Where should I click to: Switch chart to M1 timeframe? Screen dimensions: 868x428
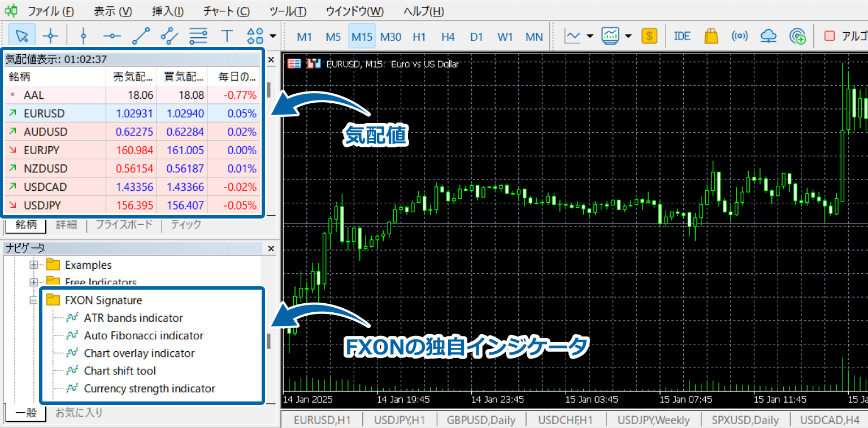pyautogui.click(x=305, y=37)
